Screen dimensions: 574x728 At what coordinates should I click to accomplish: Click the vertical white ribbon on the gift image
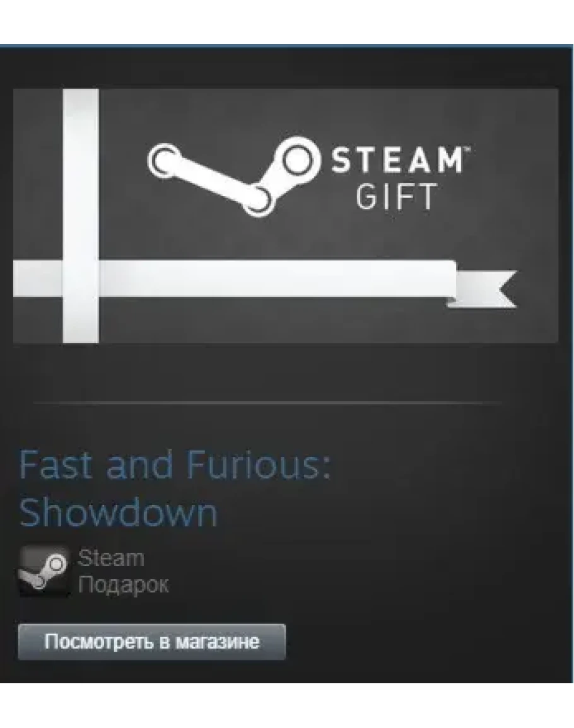tap(81, 216)
